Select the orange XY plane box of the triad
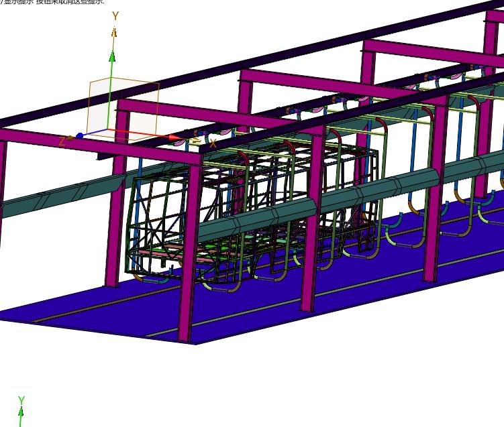This screenshot has height=427, width=504. pos(123,109)
